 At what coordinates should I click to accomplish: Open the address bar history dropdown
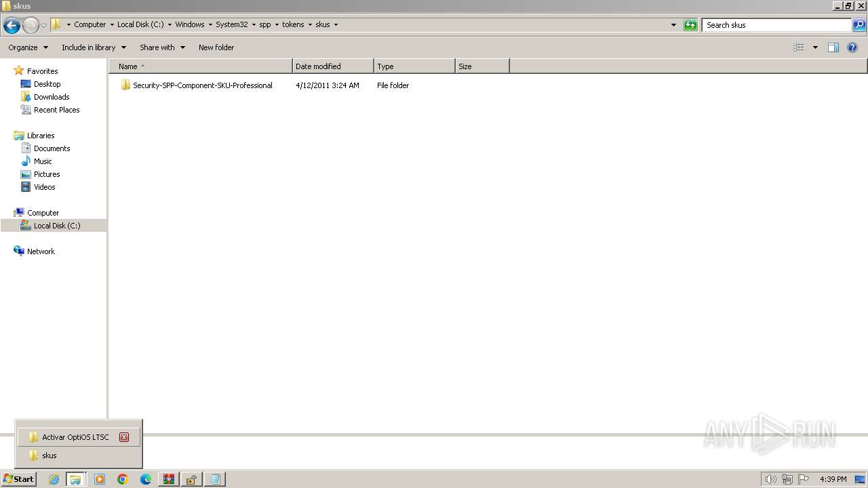(x=673, y=25)
